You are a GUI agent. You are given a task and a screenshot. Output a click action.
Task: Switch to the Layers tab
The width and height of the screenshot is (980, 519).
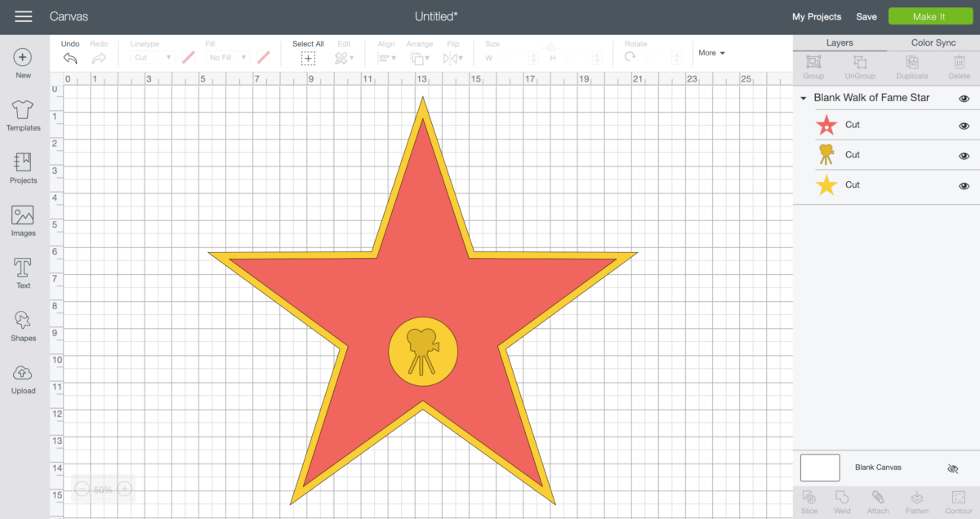click(840, 42)
